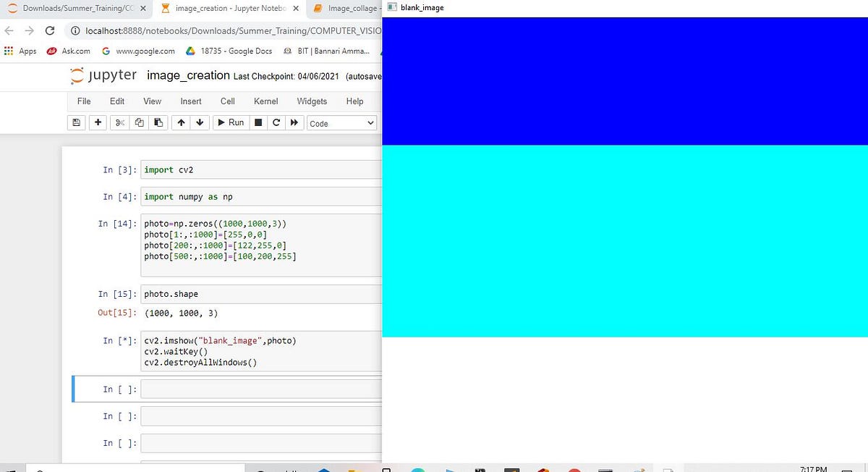Restart the kernel using the refresh icon
The width and height of the screenshot is (868, 472).
[x=276, y=122]
